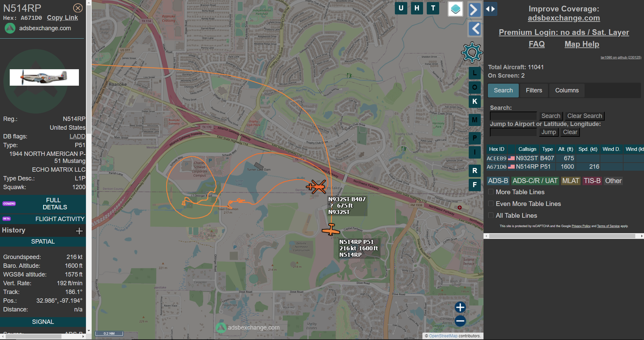Enable Even More Table Lines checkbox

coord(491,204)
